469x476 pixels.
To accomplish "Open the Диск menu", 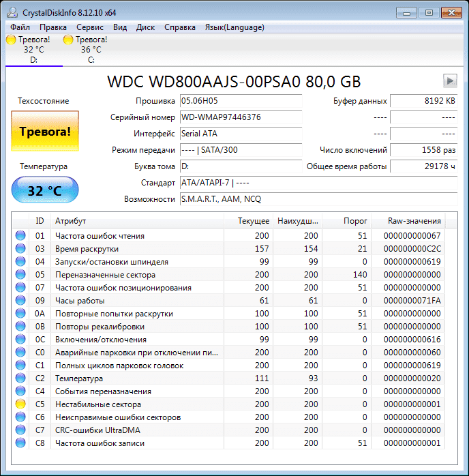I will click(x=145, y=27).
